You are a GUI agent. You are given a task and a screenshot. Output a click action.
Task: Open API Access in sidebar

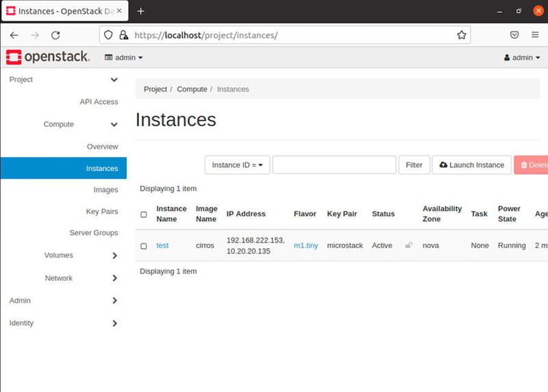99,101
